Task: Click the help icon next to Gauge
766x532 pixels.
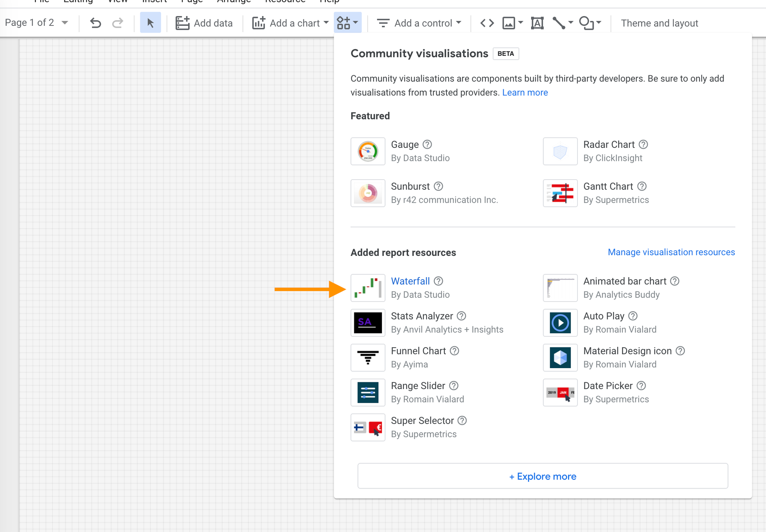Action: [x=427, y=144]
